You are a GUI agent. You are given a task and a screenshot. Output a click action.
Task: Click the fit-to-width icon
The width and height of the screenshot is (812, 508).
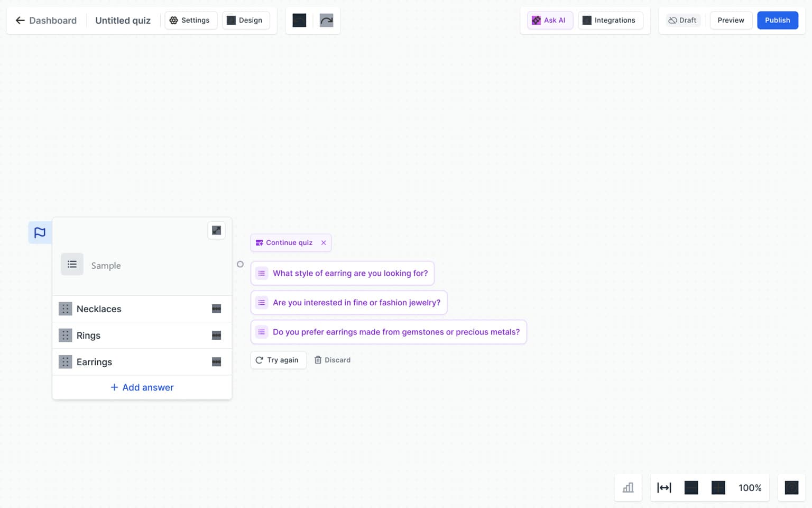[664, 488]
